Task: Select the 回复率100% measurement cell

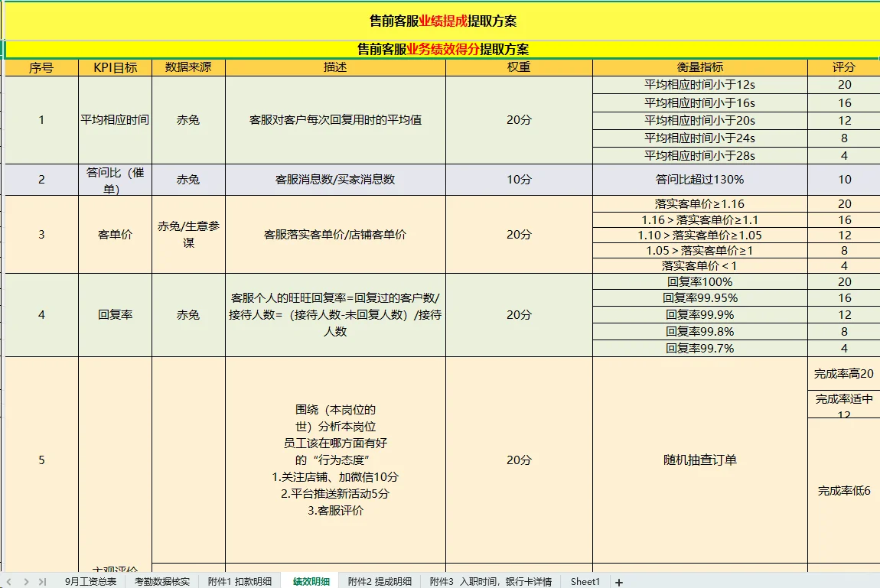Action: [x=699, y=281]
